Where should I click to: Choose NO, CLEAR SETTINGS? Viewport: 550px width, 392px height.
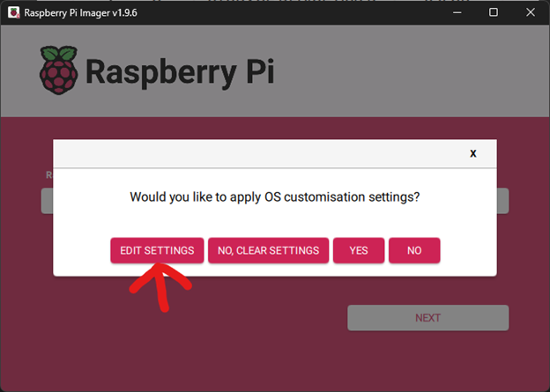click(x=268, y=250)
